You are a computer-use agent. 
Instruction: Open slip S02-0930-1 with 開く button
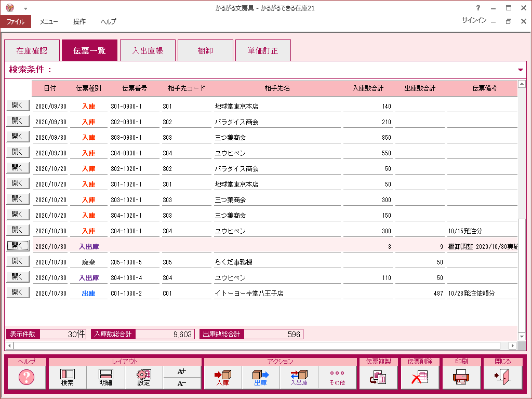18,121
